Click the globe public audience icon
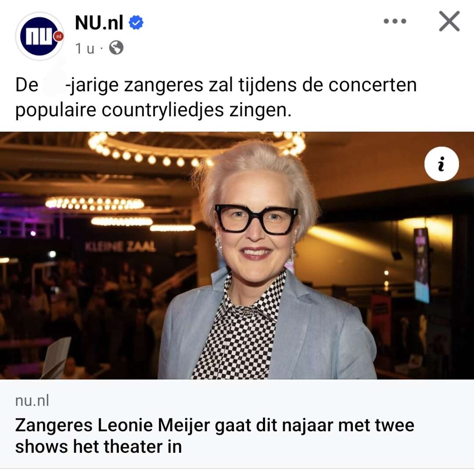The image size is (474, 476). click(116, 48)
